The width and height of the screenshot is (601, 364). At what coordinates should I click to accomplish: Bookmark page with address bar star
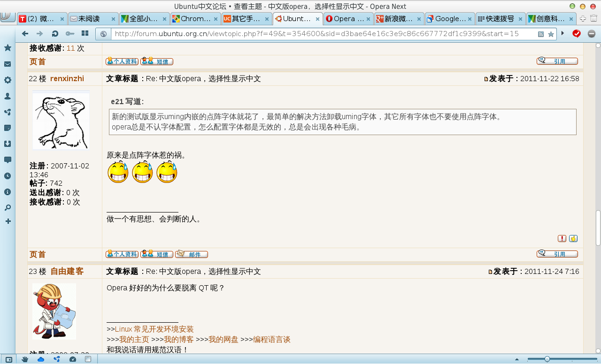(551, 34)
